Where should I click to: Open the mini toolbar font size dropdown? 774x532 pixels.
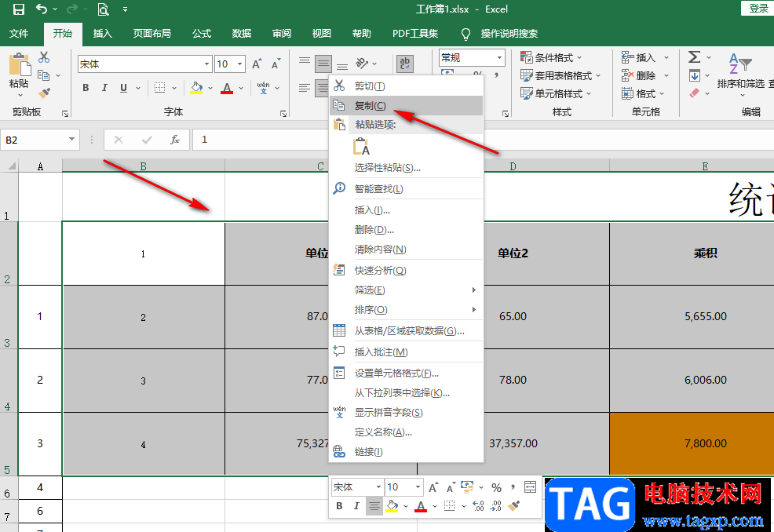(418, 487)
